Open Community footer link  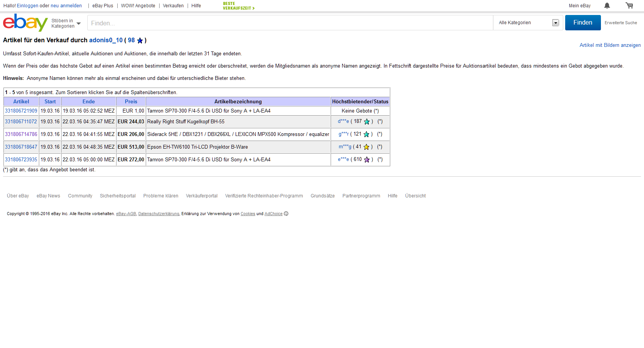[x=80, y=196]
